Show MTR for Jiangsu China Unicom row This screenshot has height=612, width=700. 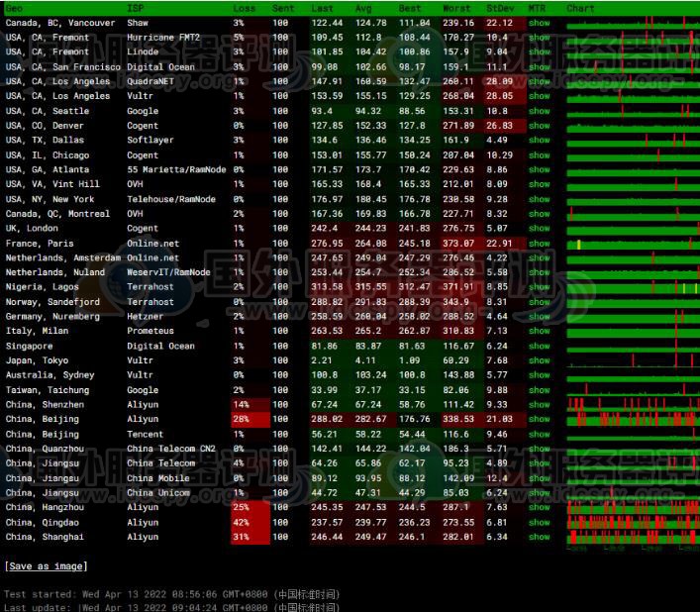point(540,493)
